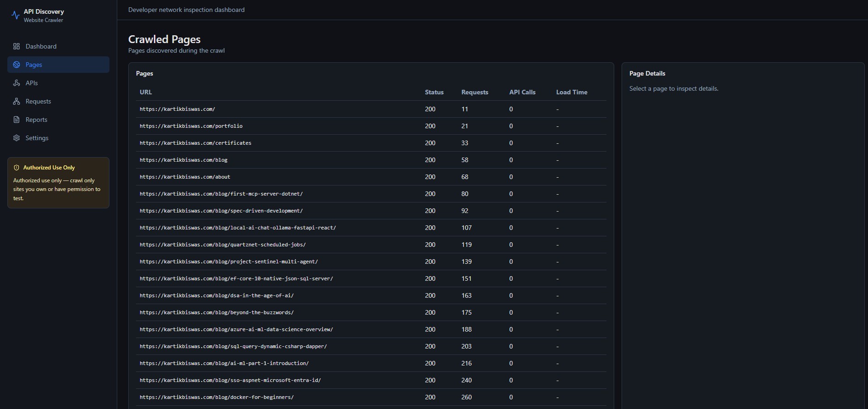This screenshot has height=409, width=868.
Task: Click the 'Pages discovered during the crawl' subtitle
Action: click(x=176, y=50)
